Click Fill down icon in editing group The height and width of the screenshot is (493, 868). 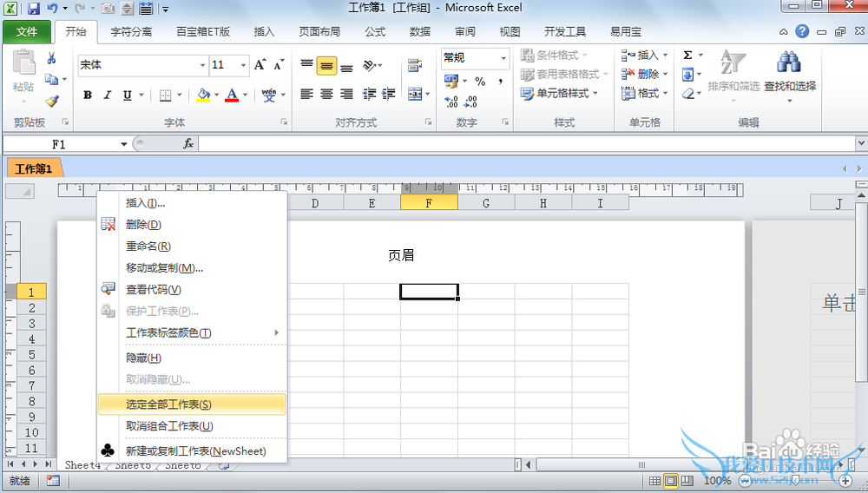point(687,74)
